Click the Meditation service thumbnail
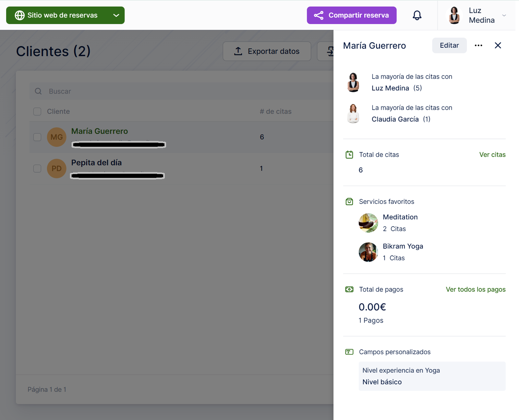The height and width of the screenshot is (420, 519). click(x=368, y=223)
